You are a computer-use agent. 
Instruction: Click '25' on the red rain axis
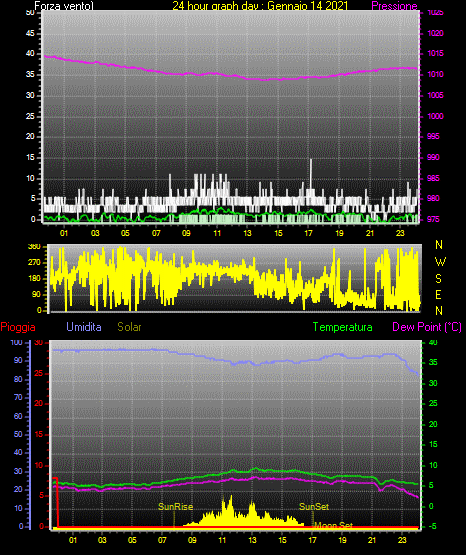39,373
